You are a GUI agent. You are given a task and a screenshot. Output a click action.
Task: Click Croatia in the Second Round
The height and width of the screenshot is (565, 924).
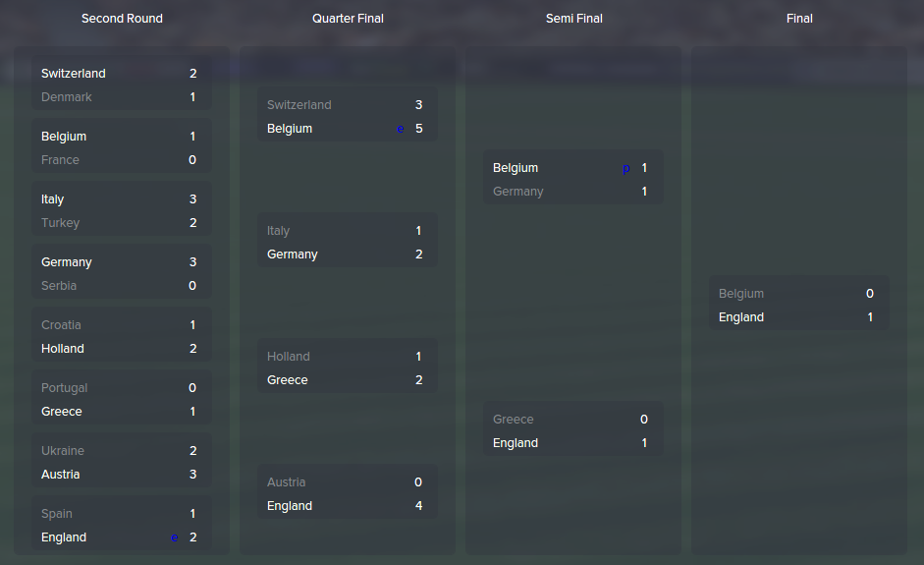[61, 325]
